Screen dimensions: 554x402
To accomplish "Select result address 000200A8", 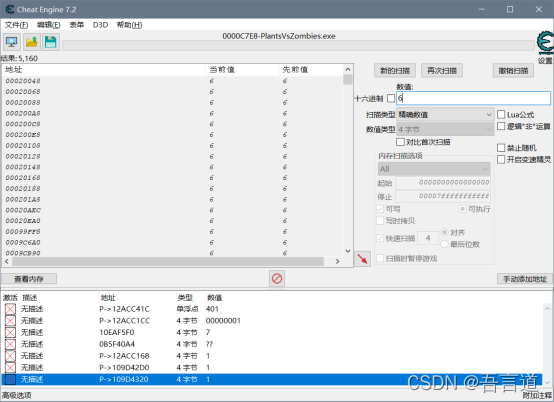I will (x=23, y=113).
